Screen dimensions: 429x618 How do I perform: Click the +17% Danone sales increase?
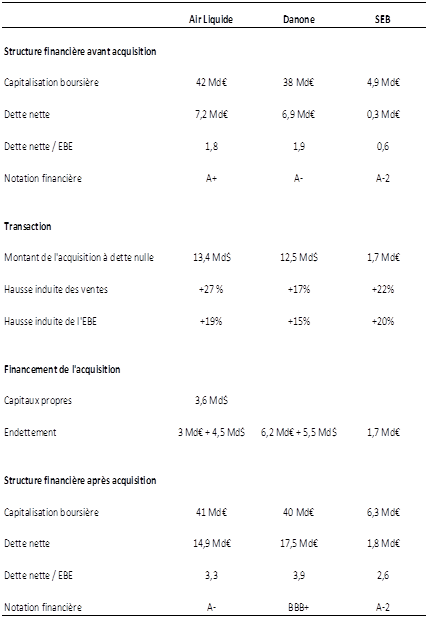[299, 289]
